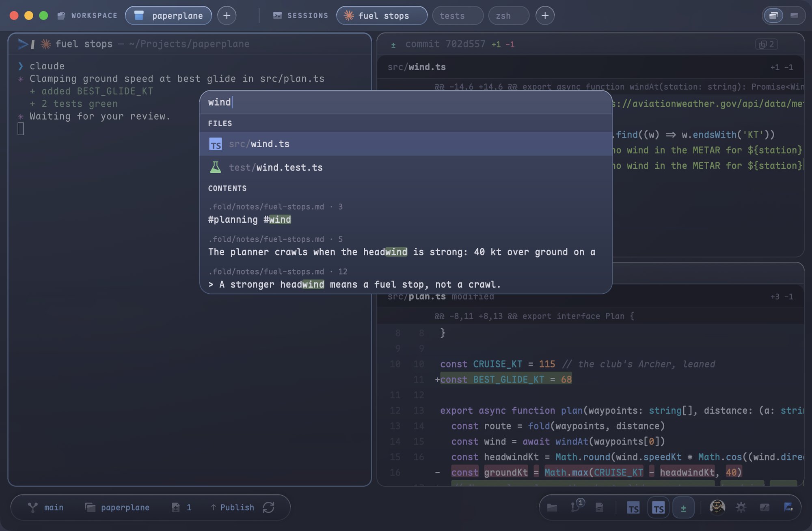Open settings gear in dock
This screenshot has height=531, width=812.
pos(741,507)
